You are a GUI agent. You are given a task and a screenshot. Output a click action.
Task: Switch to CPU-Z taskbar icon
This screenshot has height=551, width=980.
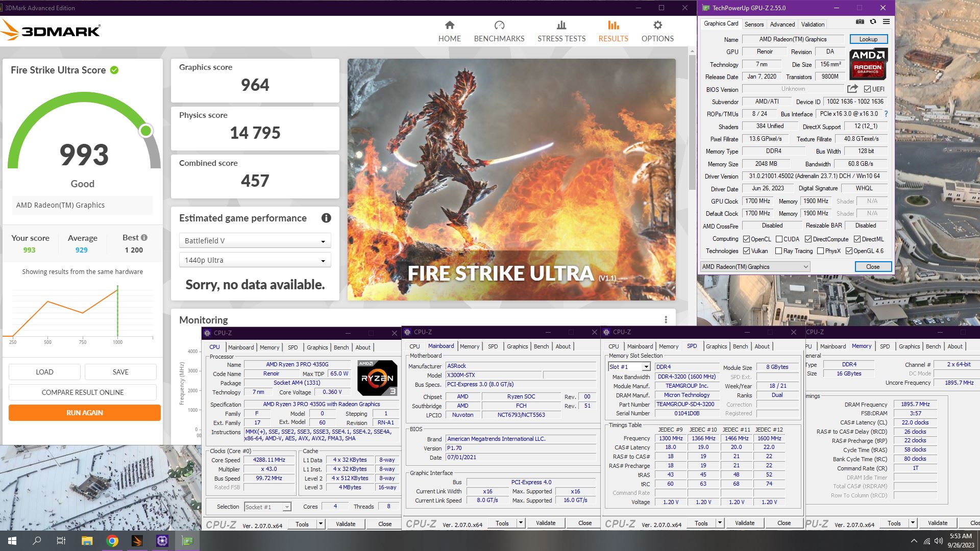162,541
